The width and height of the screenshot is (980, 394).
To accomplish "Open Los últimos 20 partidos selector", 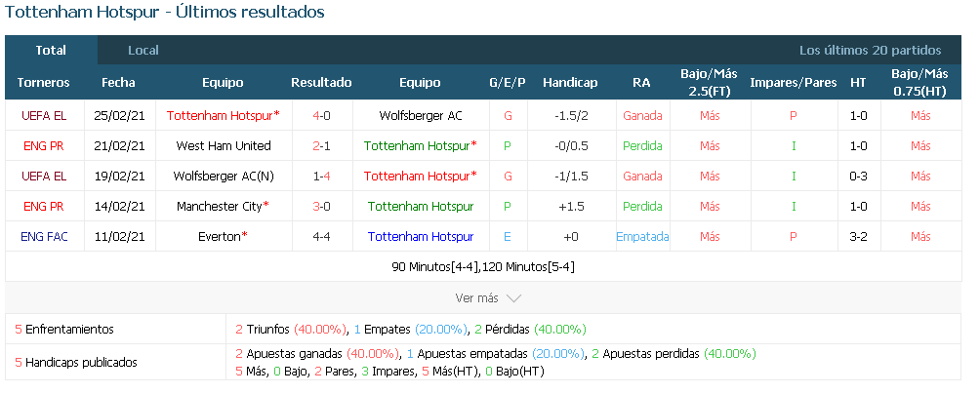I will [870, 50].
